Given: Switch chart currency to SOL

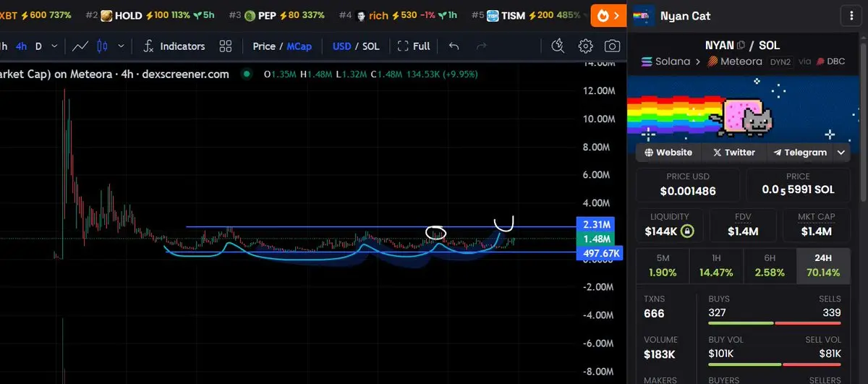Looking at the screenshot, I should pyautogui.click(x=370, y=46).
